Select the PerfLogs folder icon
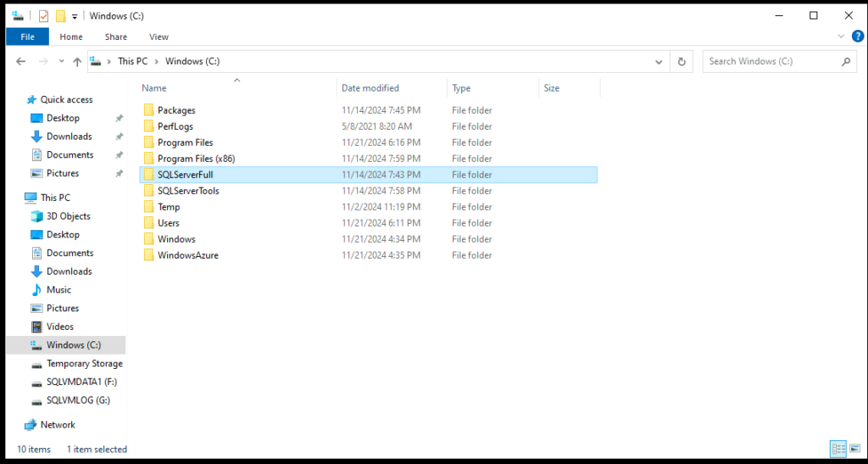This screenshot has width=868, height=464. coord(148,126)
